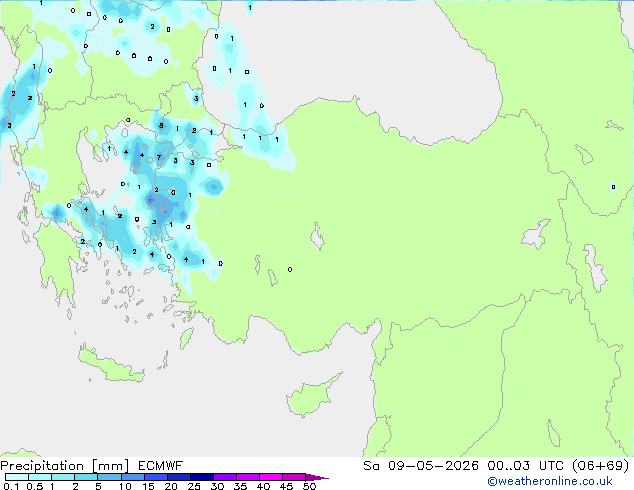This screenshot has width=634, height=490.
Task: Pick the 40–45 mm legend color swatch
Action: coord(271,477)
